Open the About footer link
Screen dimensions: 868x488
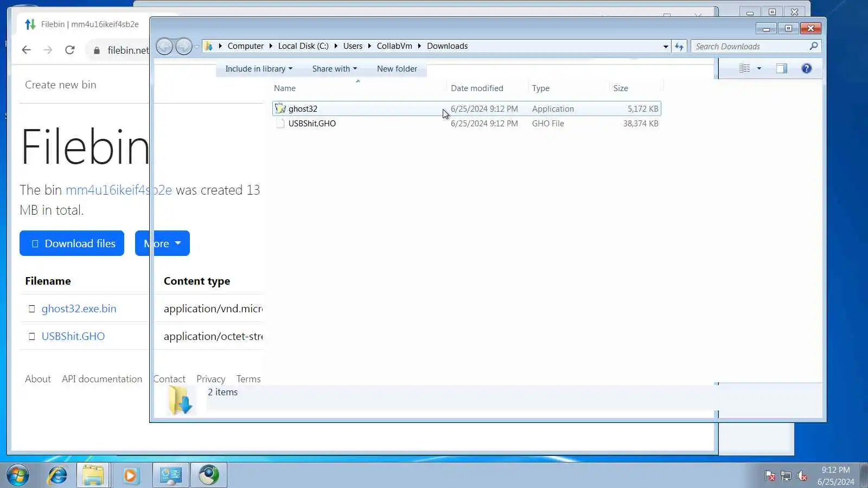pos(38,379)
